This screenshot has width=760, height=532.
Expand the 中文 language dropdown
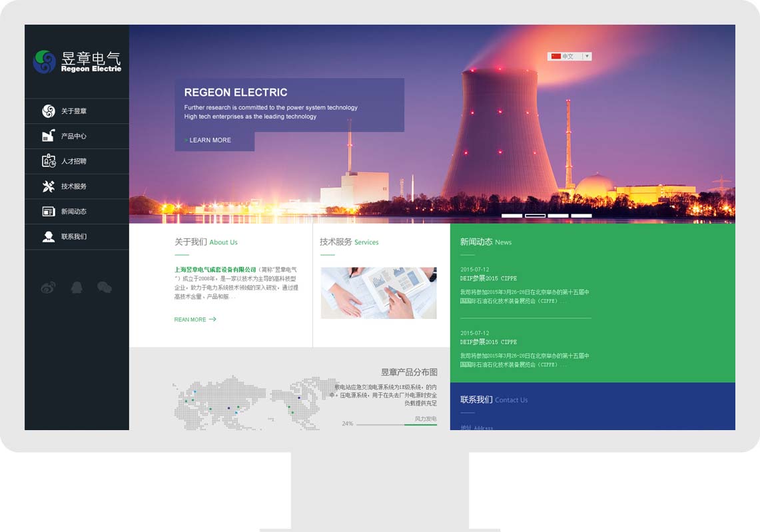click(x=570, y=57)
